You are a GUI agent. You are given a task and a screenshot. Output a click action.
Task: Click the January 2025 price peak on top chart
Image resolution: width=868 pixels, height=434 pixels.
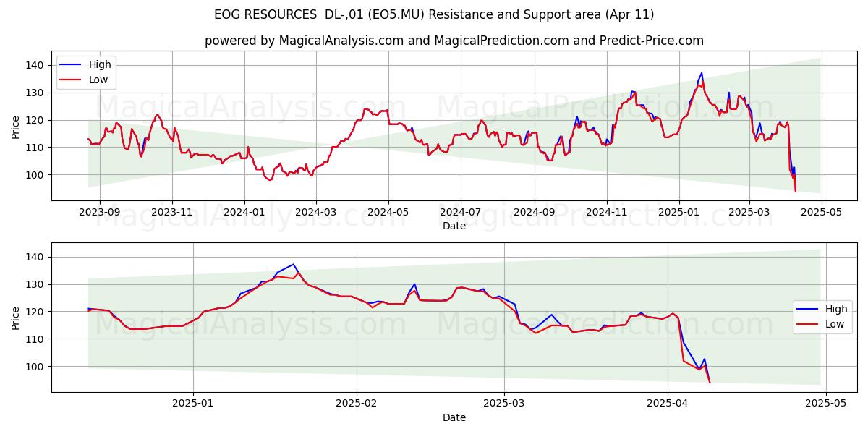(702, 73)
